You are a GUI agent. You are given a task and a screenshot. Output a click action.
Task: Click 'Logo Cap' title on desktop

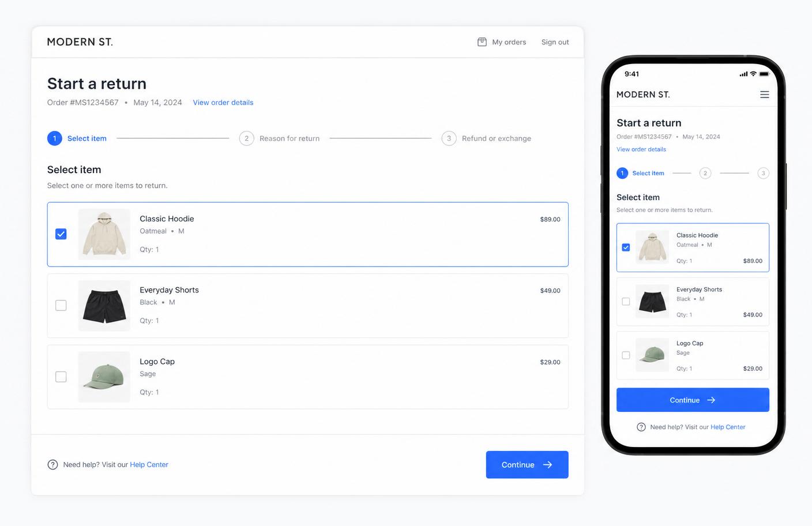pyautogui.click(x=157, y=362)
